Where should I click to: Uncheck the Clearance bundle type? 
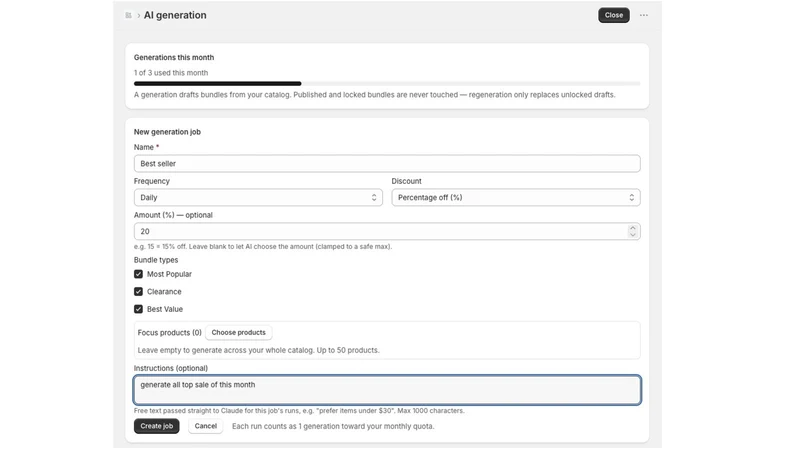[138, 292]
